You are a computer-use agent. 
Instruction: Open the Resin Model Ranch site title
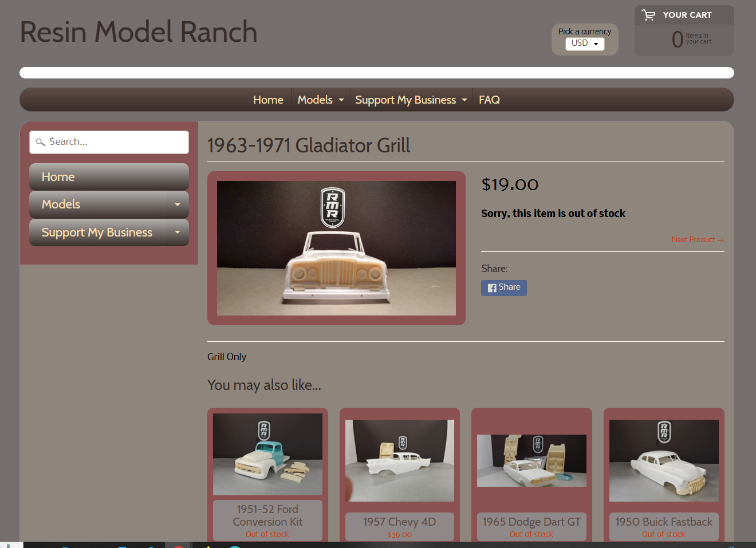point(139,32)
